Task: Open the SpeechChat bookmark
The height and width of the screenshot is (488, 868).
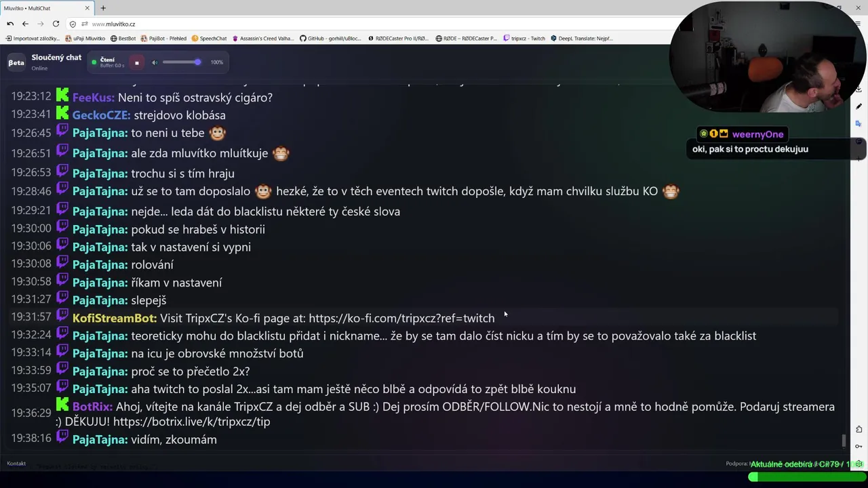Action: pyautogui.click(x=209, y=39)
